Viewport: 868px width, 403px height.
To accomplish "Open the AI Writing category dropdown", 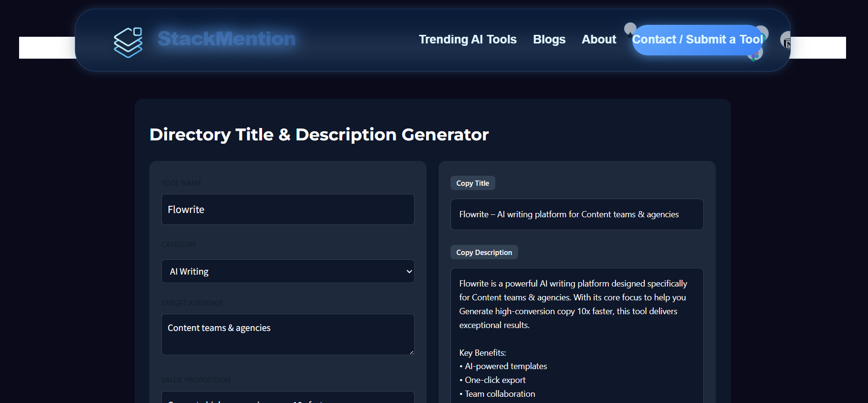I will point(288,271).
